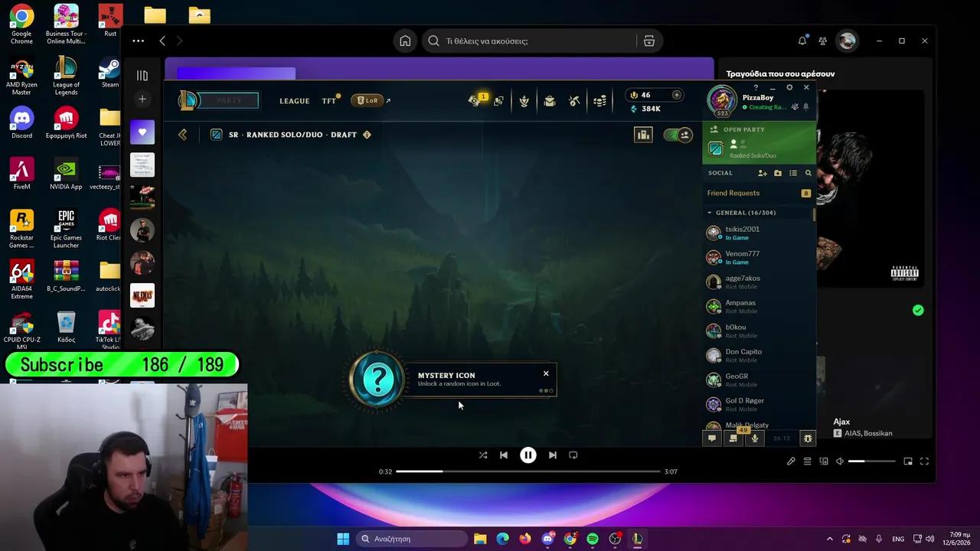This screenshot has height=551, width=980.
Task: Open Spotify connect to device icon
Action: (824, 461)
